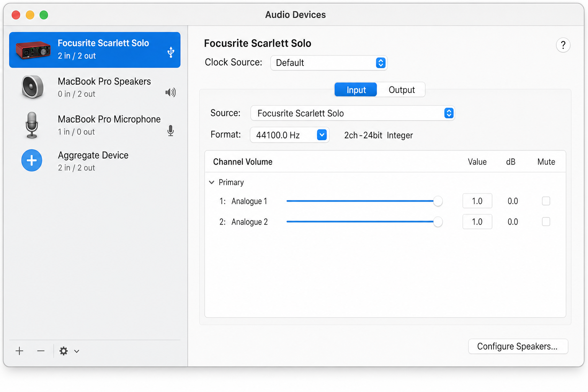Click the Analogue 1 volume slider
The width and height of the screenshot is (588, 392).
pos(364,201)
